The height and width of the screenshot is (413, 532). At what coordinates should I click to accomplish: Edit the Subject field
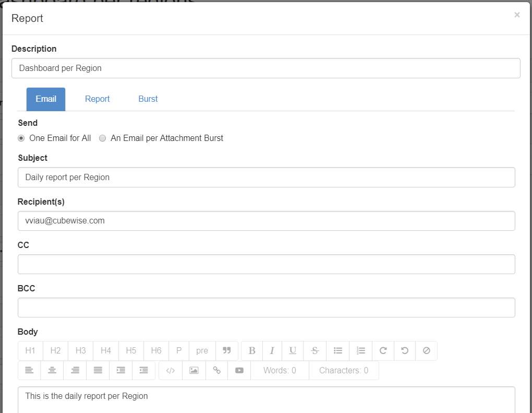pos(267,178)
